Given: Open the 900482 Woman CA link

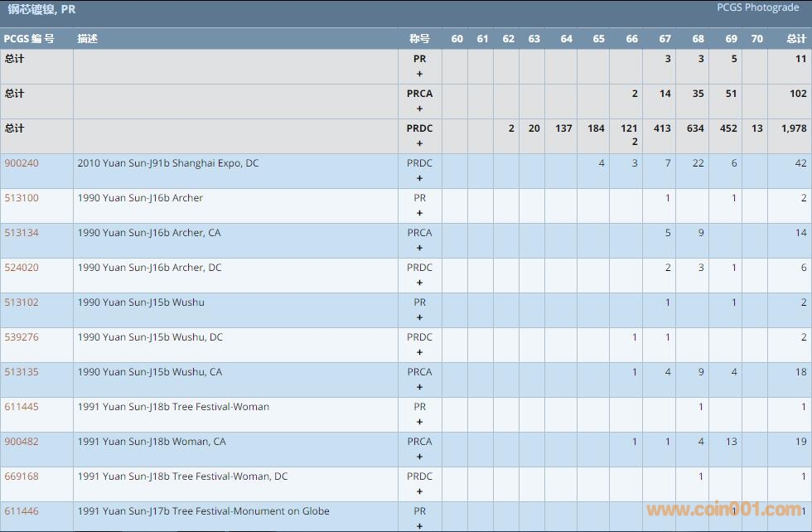Looking at the screenshot, I should 22,442.
